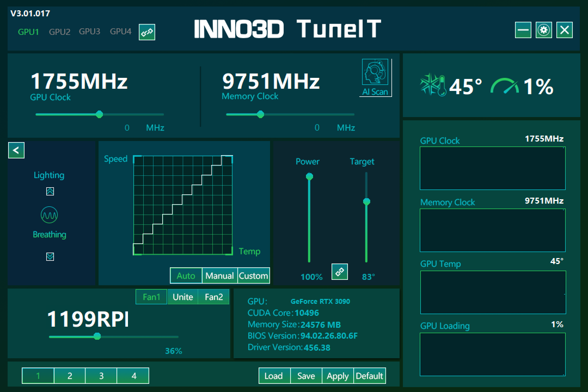
Task: Click the Apply button
Action: [x=338, y=376]
